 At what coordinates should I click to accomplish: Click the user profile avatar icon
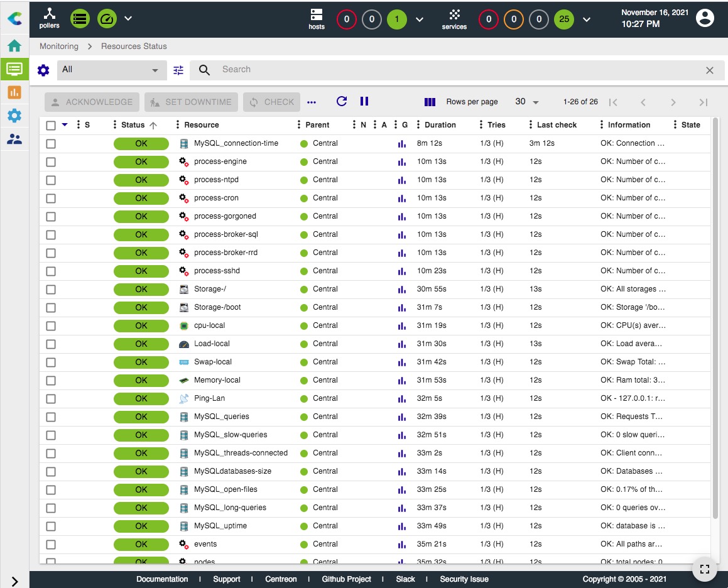click(x=705, y=18)
